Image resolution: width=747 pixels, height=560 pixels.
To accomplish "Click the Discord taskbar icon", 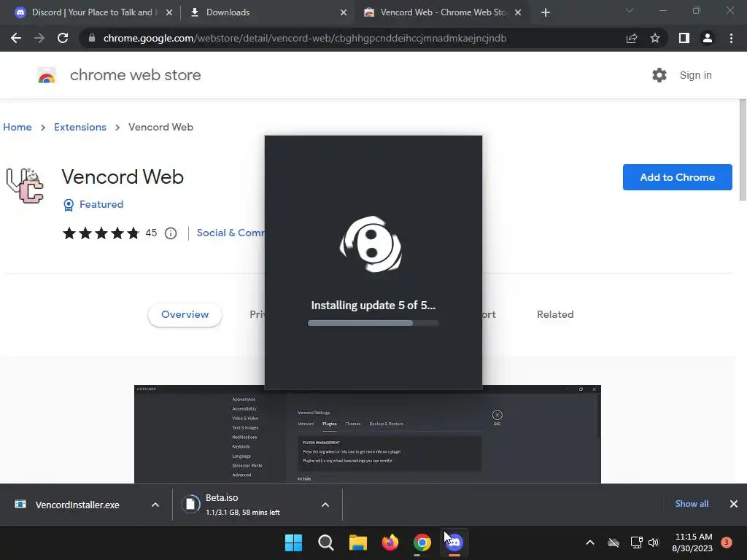I will [454, 542].
